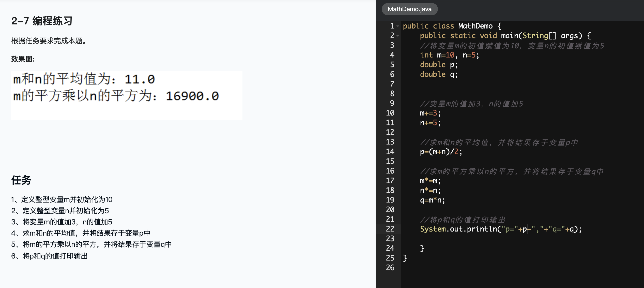Collapse the class fold arrow on line 1
The width and height of the screenshot is (644, 288).
coord(398,26)
